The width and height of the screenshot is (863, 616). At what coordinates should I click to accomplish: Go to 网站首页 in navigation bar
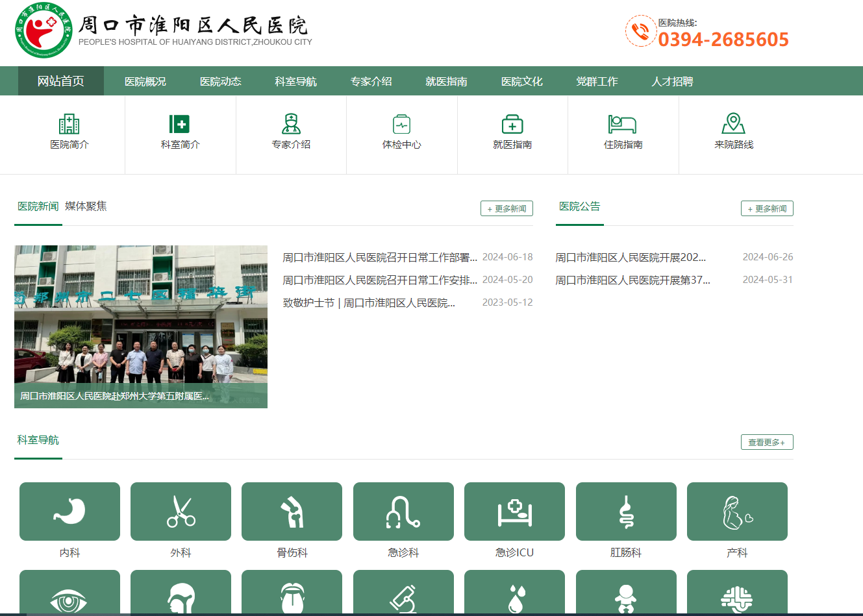click(61, 81)
